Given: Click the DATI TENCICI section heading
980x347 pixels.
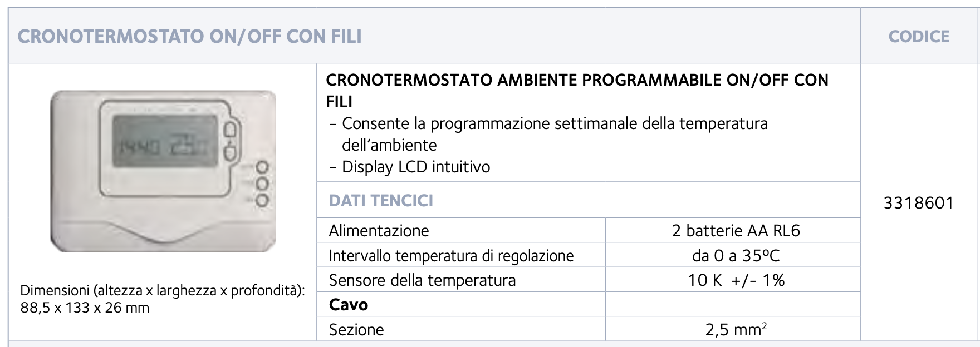Looking at the screenshot, I should pos(381,201).
